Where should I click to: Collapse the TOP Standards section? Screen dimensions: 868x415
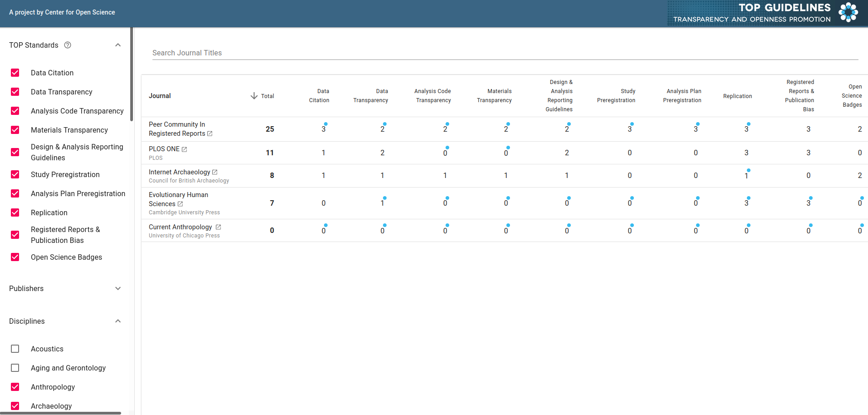coord(118,45)
